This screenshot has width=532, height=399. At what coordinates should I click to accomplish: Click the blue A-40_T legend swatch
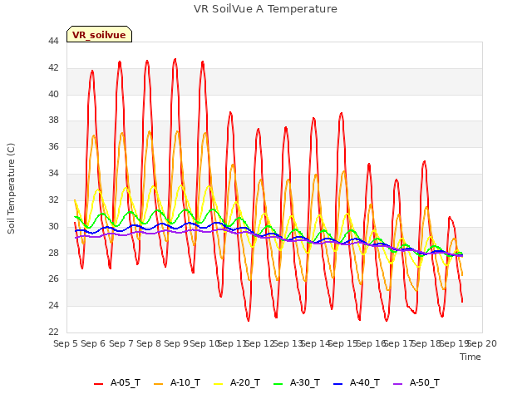[338, 384]
